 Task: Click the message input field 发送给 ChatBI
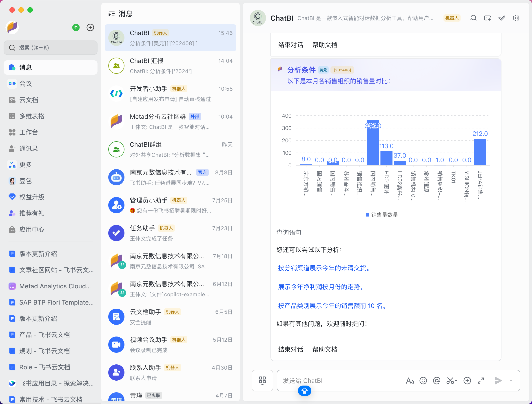pyautogui.click(x=337, y=381)
